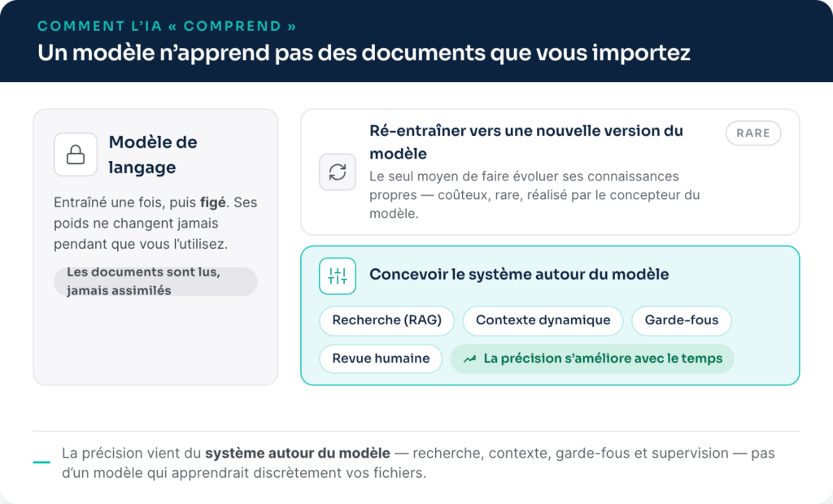
Task: Click the Les documents sont lus gray pill
Action: click(155, 281)
